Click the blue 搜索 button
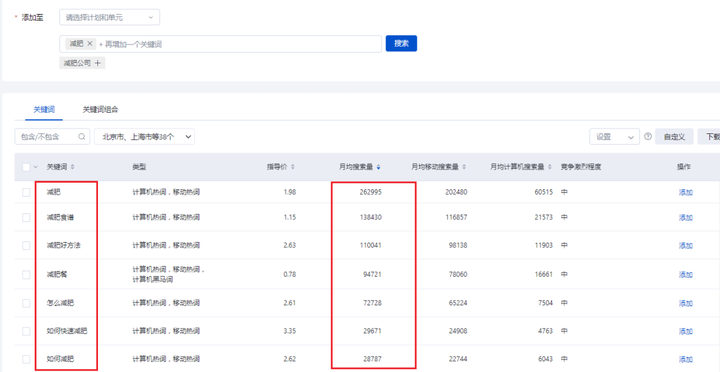 pyautogui.click(x=401, y=43)
